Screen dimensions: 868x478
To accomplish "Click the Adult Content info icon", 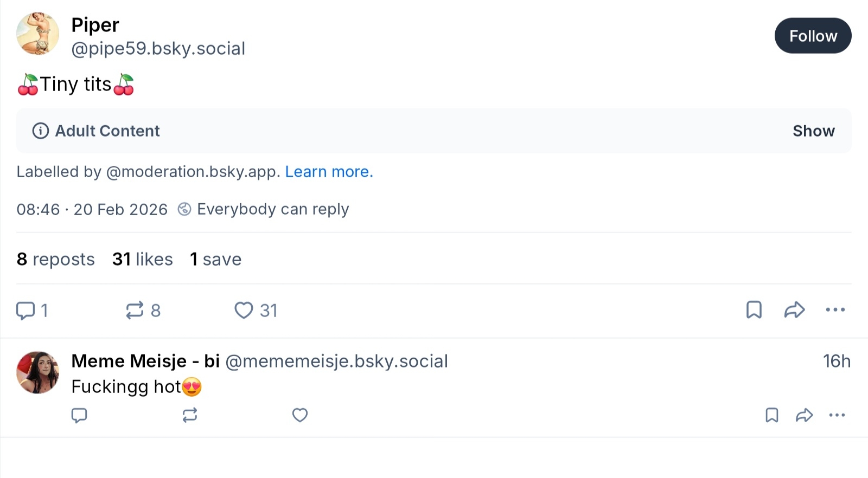I will [x=41, y=131].
